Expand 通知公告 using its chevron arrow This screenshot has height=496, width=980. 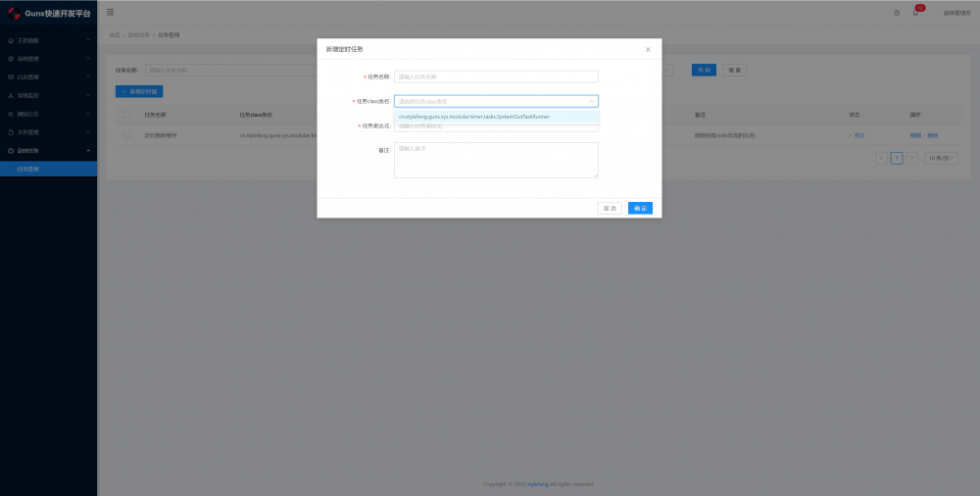88,115
